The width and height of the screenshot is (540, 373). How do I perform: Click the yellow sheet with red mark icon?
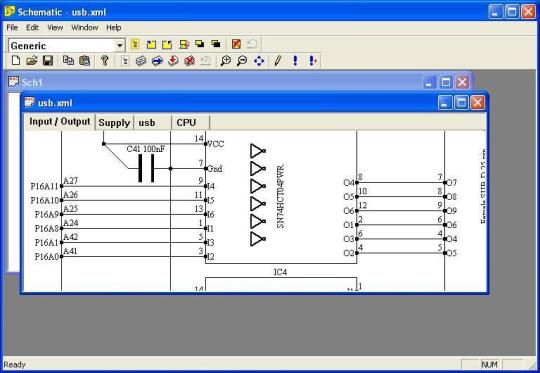click(x=184, y=44)
